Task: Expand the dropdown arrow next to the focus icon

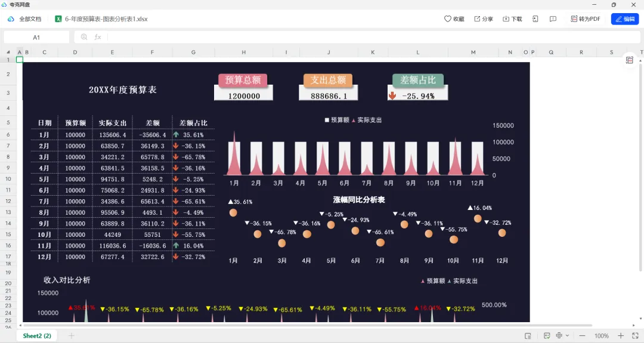Action: tap(567, 336)
